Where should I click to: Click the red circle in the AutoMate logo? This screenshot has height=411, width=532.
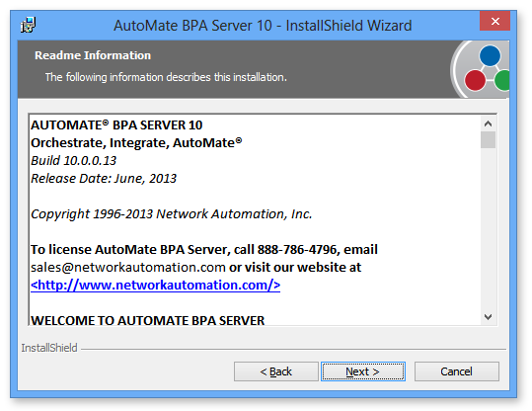tap(475, 80)
